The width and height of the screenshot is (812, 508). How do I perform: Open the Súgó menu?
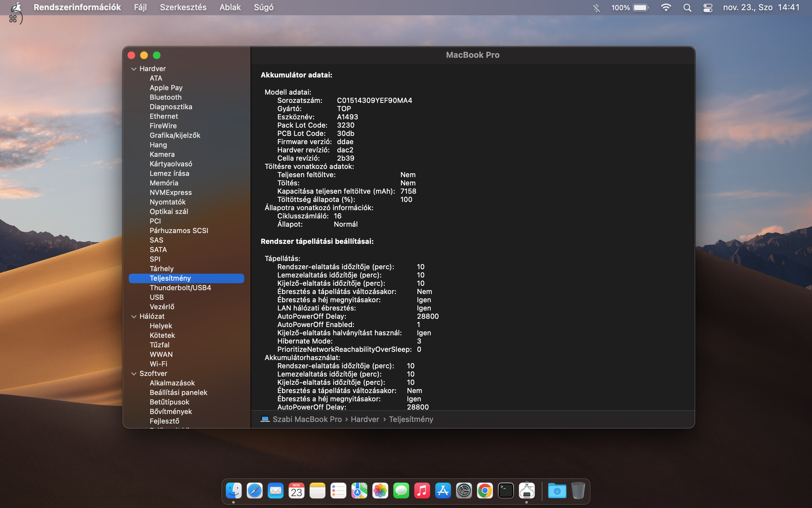(x=264, y=7)
